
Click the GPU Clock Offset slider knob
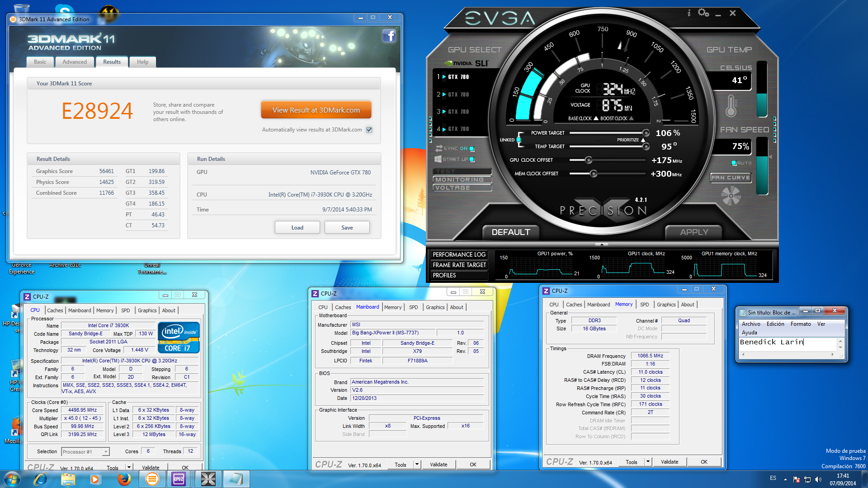tap(588, 160)
